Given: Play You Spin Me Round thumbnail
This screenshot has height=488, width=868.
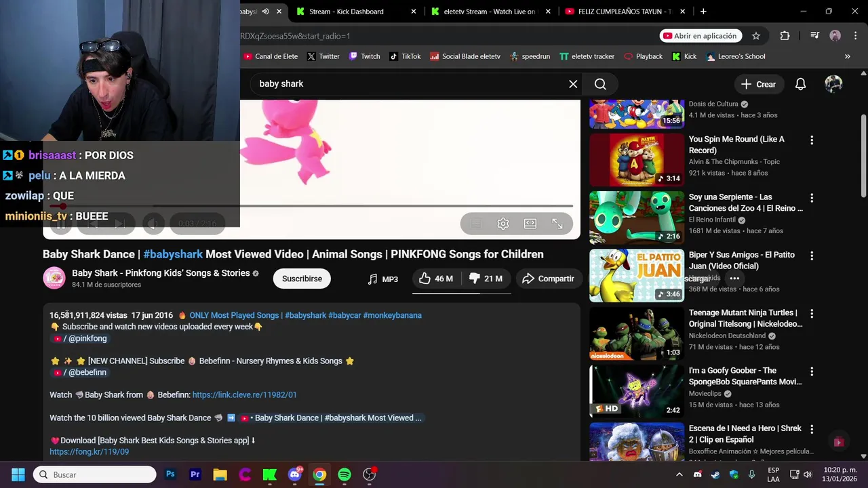Looking at the screenshot, I should pyautogui.click(x=637, y=160).
